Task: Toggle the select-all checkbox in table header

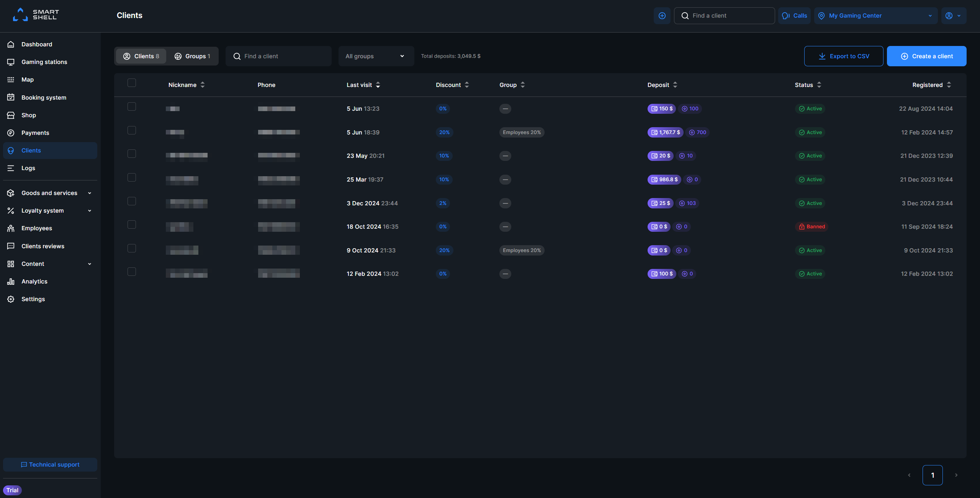Action: coord(132,83)
